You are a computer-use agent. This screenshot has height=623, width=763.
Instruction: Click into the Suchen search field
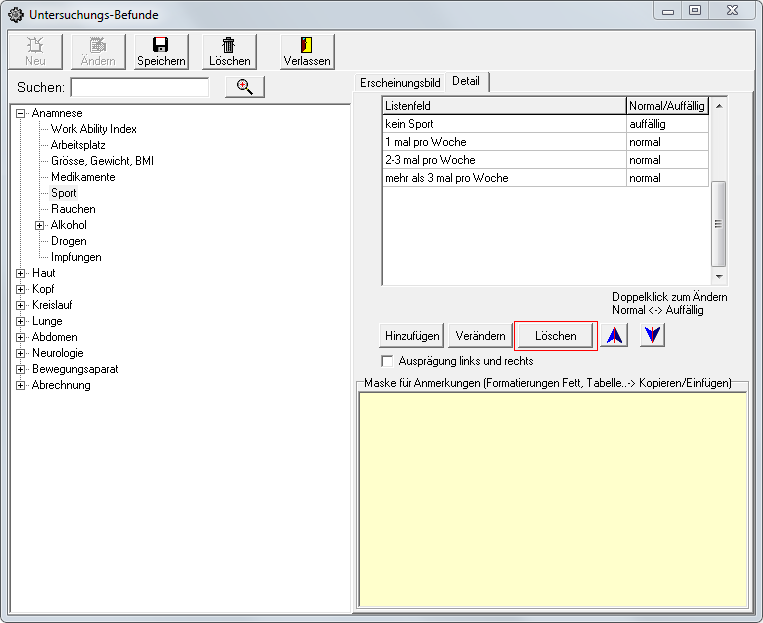[140, 88]
